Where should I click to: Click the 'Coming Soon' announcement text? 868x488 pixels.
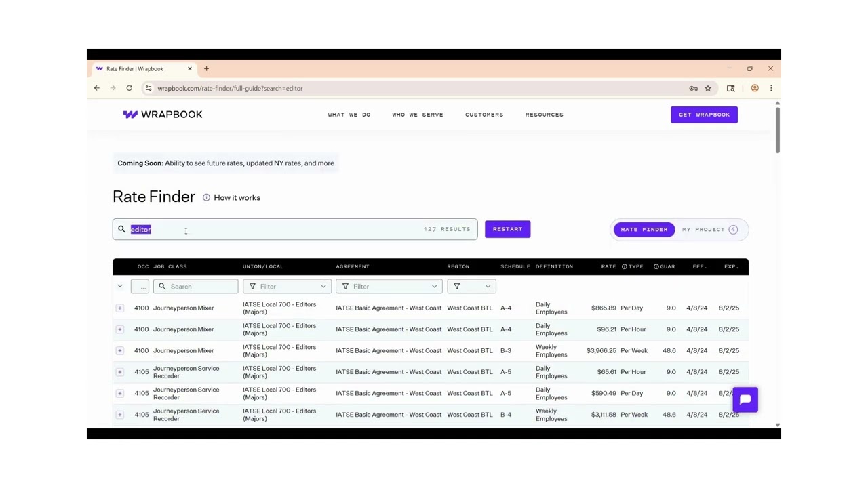(226, 163)
